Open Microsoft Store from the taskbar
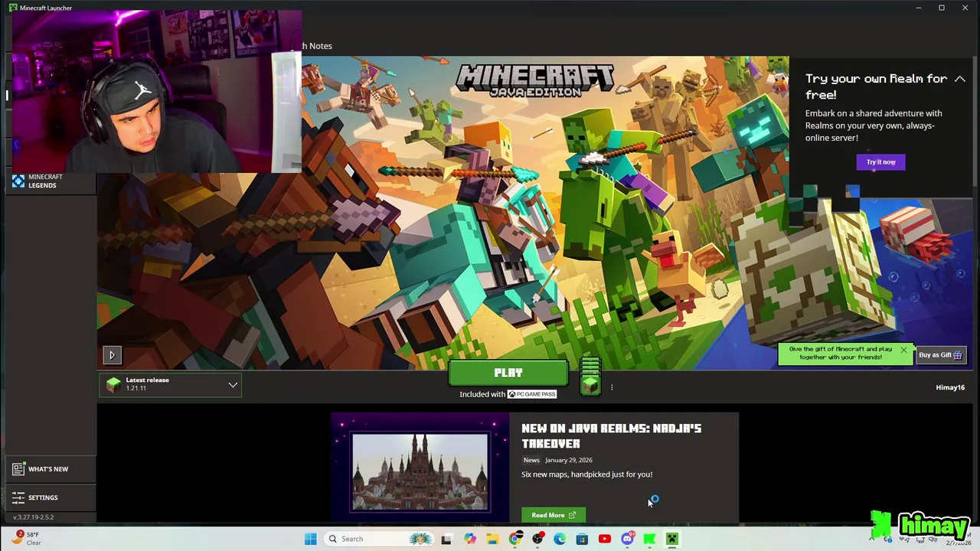980x551 pixels. coord(582,539)
